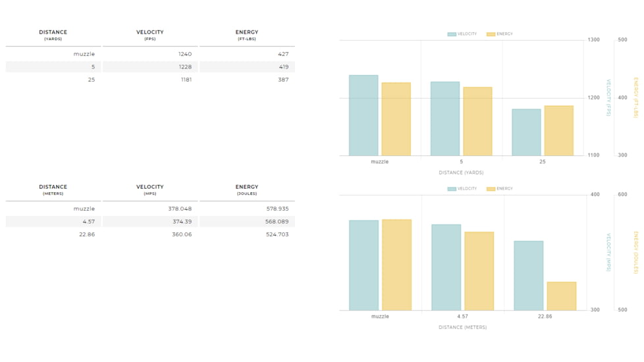Click the Energy (FT-LBS) column header
This screenshot has height=362, width=644.
[247, 35]
